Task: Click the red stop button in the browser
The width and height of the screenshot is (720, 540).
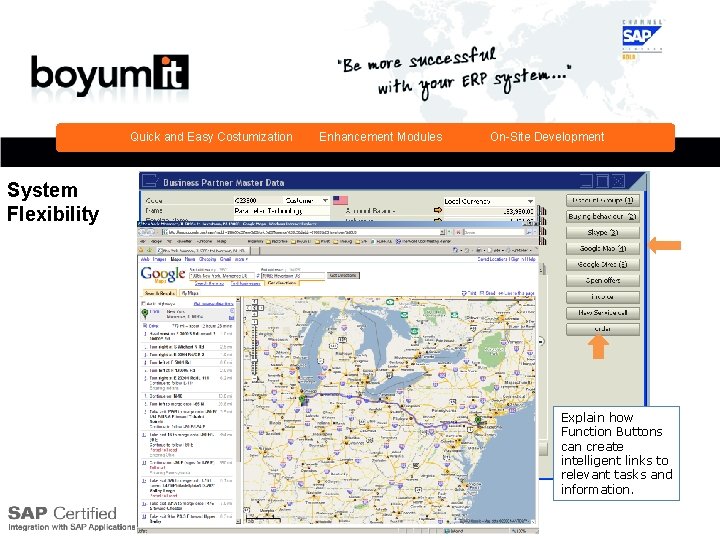Action: click(x=457, y=232)
